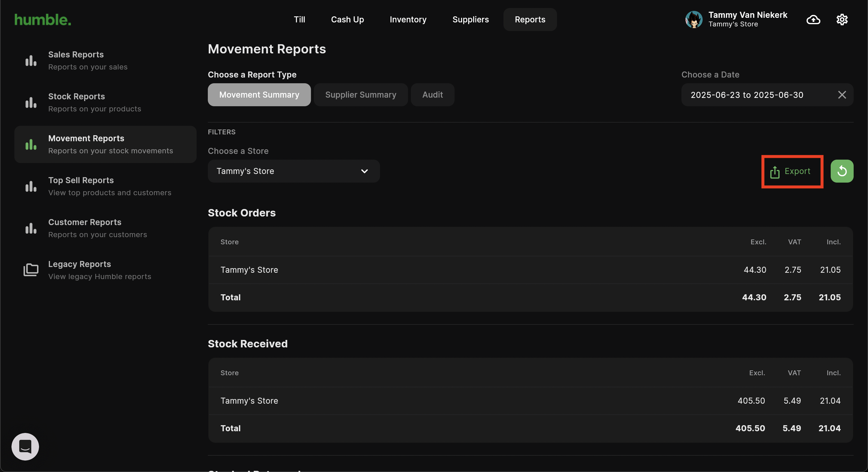The width and height of the screenshot is (868, 472).
Task: Click the Export button label
Action: point(797,171)
